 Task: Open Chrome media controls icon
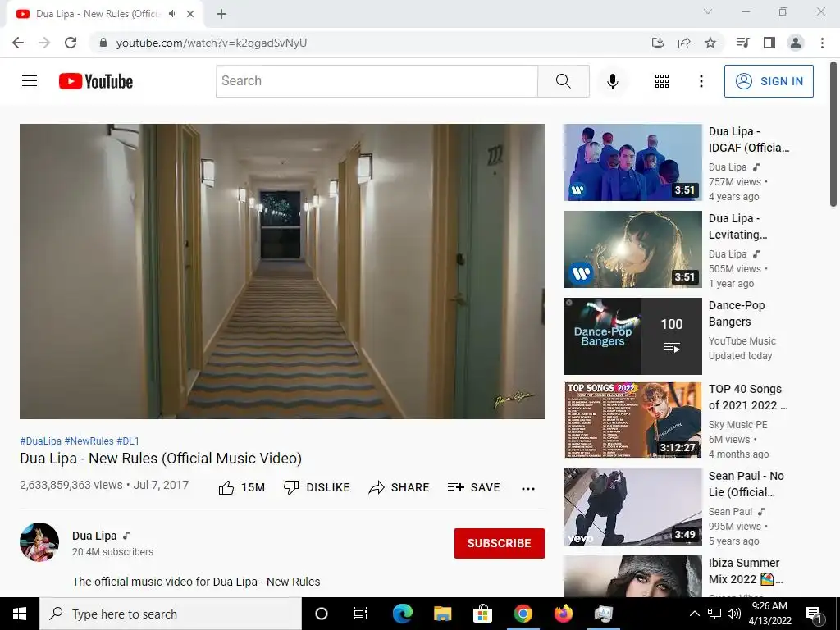click(x=742, y=43)
